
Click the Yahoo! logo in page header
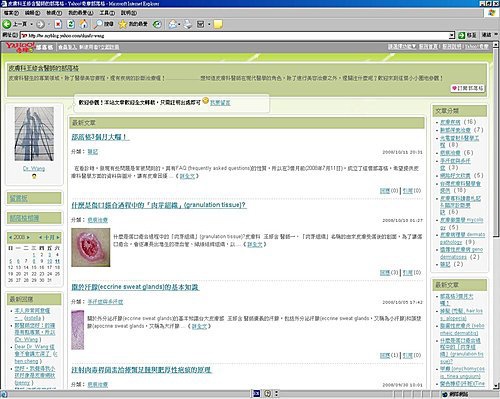tap(20, 47)
